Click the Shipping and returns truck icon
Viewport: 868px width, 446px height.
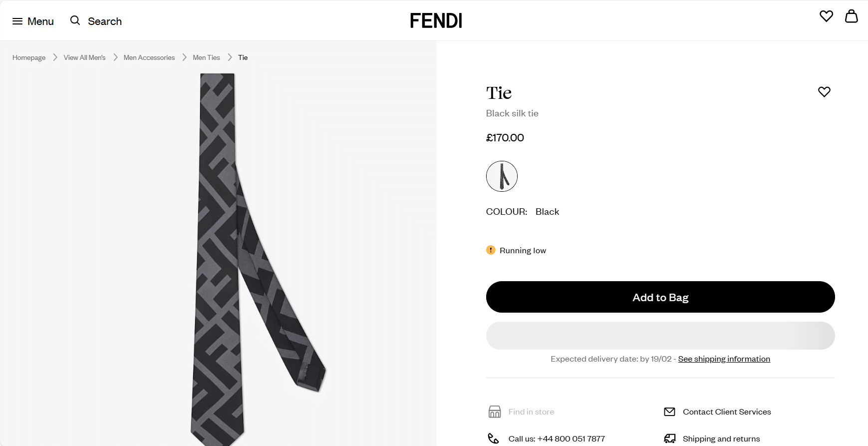669,439
